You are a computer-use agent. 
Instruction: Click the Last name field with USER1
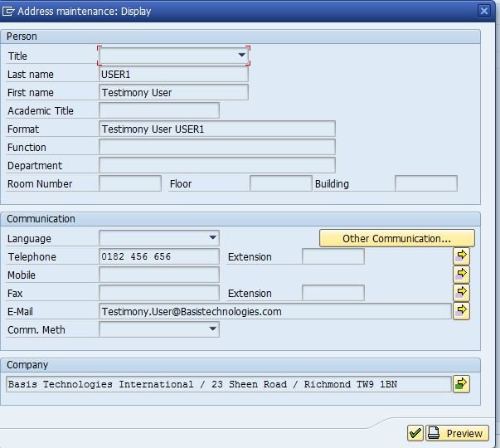pos(173,74)
